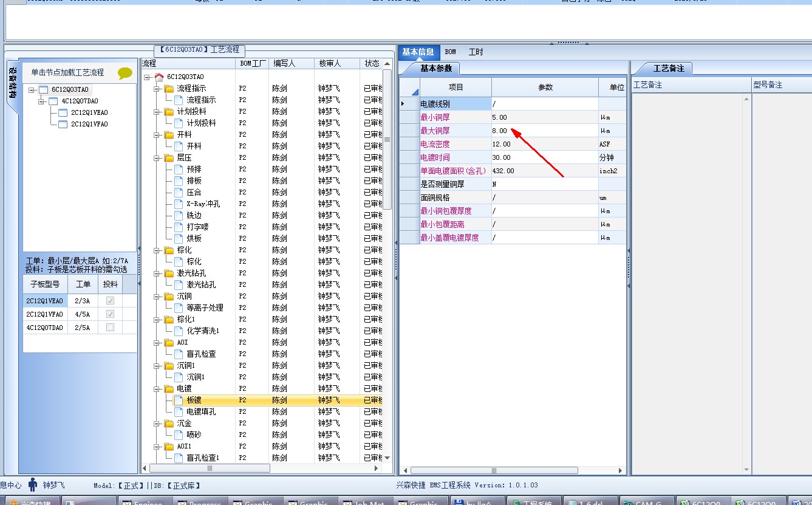Open the BOM tab

click(x=450, y=52)
